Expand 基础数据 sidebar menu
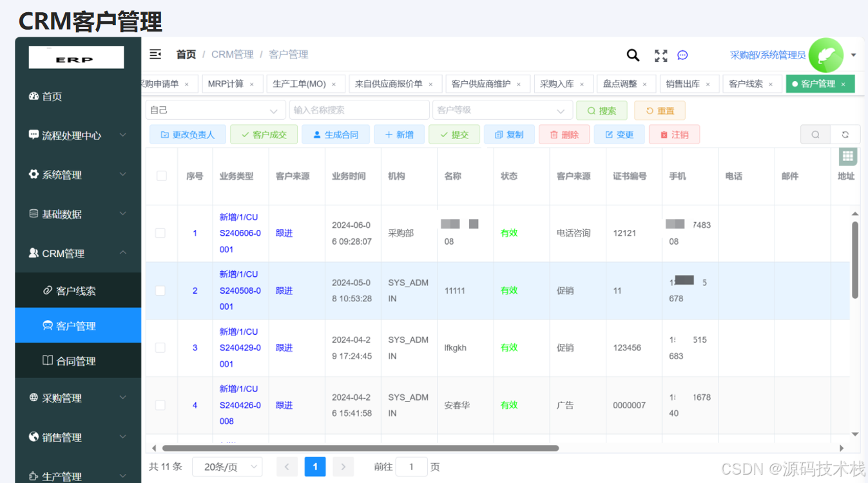The image size is (868, 483). point(78,214)
